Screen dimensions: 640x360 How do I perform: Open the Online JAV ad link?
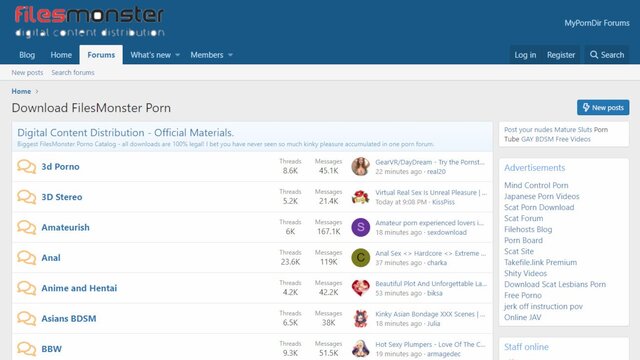pos(522,317)
